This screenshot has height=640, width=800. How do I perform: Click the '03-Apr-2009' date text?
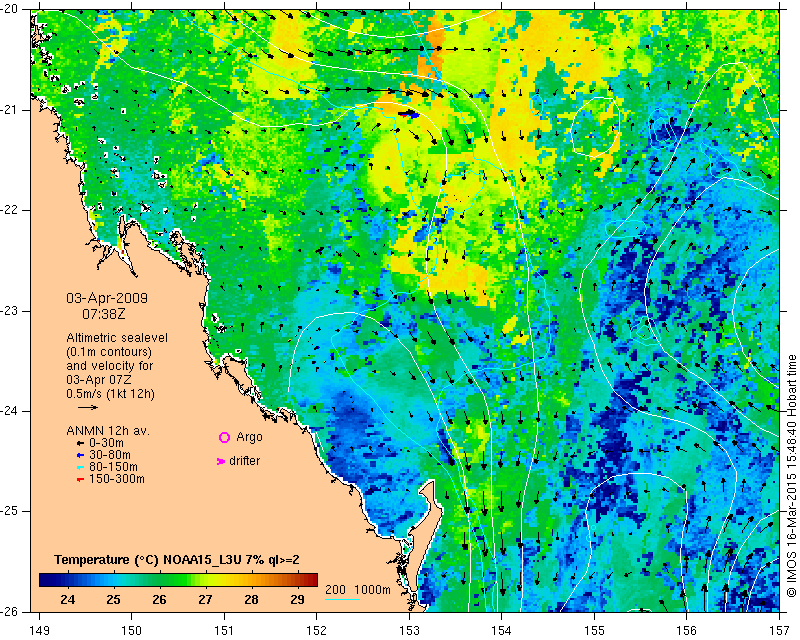107,298
